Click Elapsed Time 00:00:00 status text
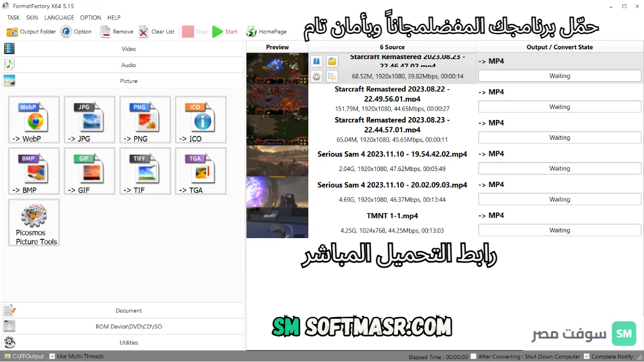Viewport: 644px width, 362px height. pyautogui.click(x=438, y=357)
